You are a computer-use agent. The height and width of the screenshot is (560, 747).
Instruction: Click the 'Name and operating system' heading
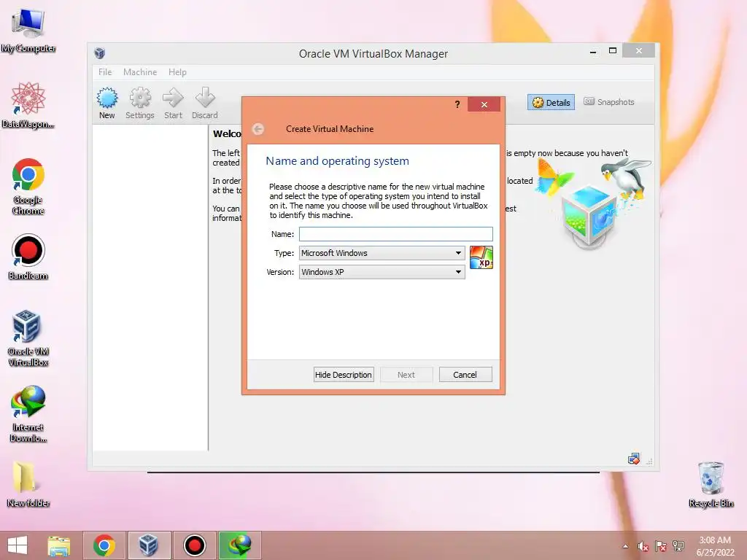pos(337,161)
